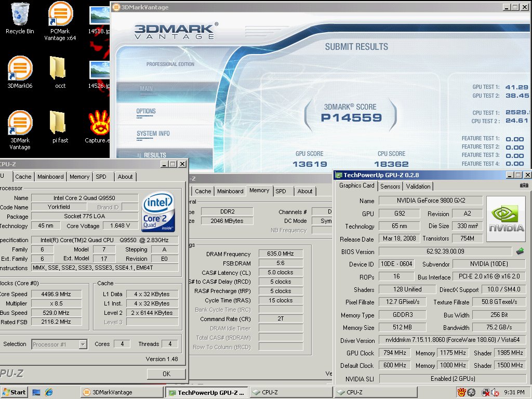Open Cache tab in the memory CPU-Z window

(203, 191)
